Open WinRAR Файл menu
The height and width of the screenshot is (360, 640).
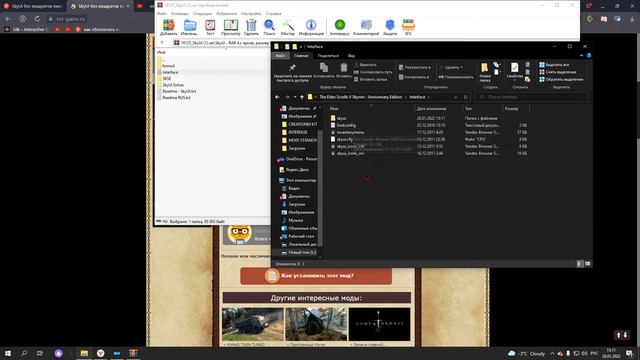click(162, 13)
